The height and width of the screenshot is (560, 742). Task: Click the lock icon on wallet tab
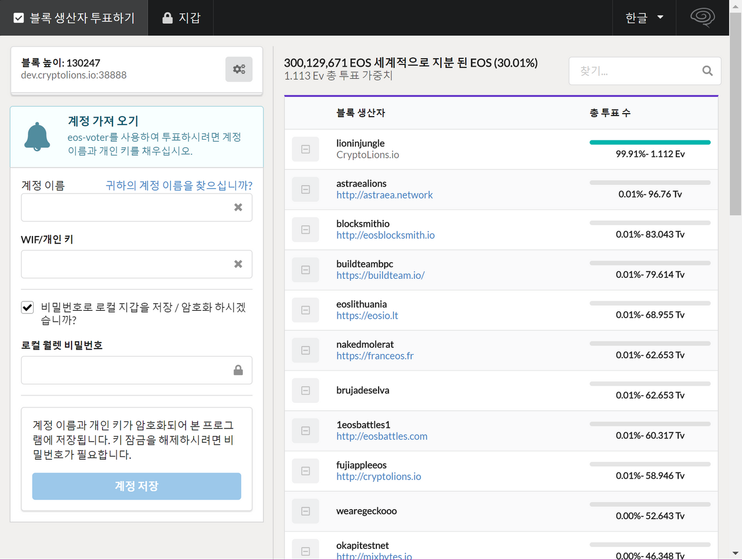coord(168,18)
